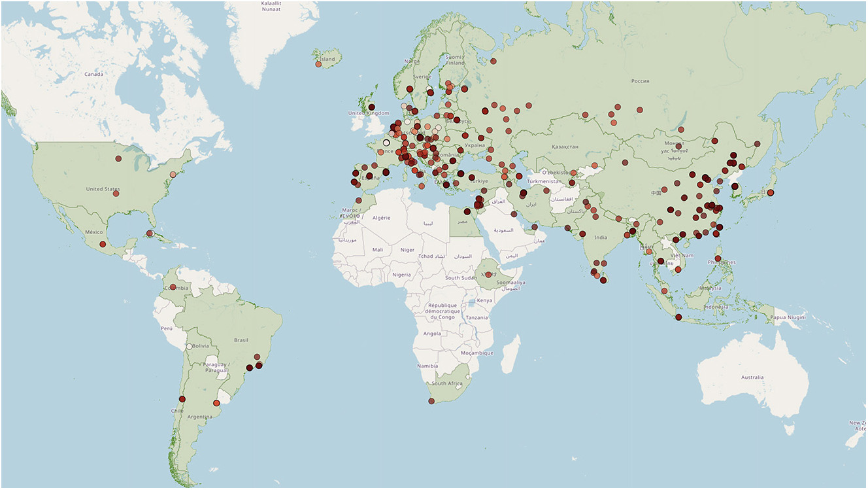The image size is (868, 490).
Task: Select the marker on Java, Indonesia
Action: (x=678, y=318)
